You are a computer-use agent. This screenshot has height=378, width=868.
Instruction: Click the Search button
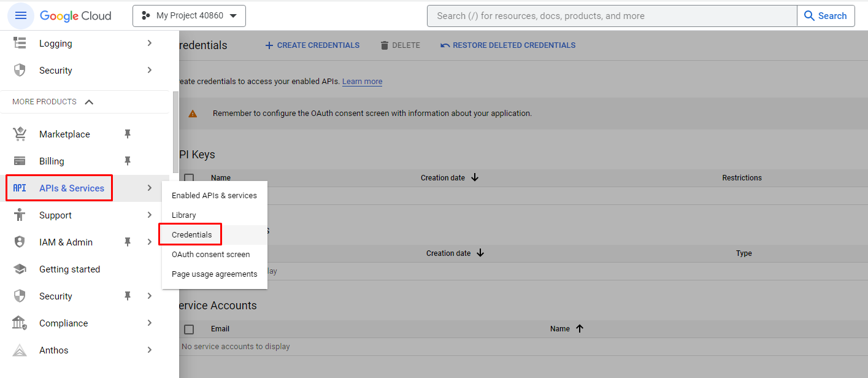point(826,16)
